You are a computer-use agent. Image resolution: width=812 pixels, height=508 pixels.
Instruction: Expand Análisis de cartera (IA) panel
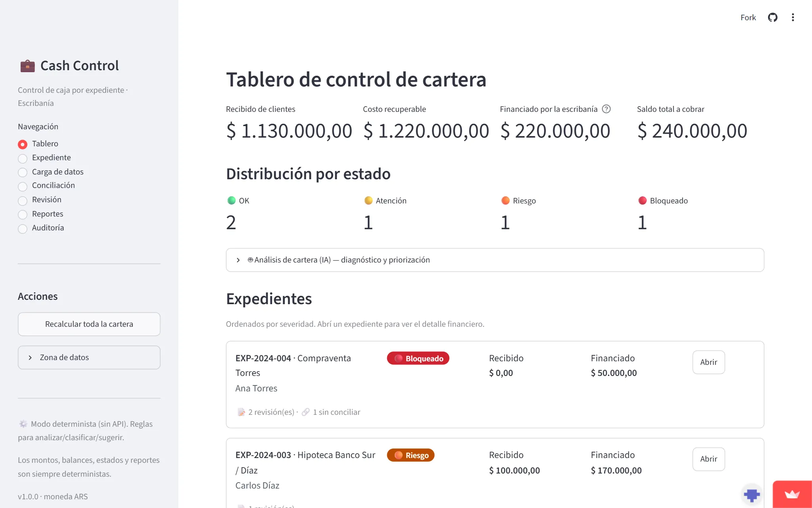[495, 260]
